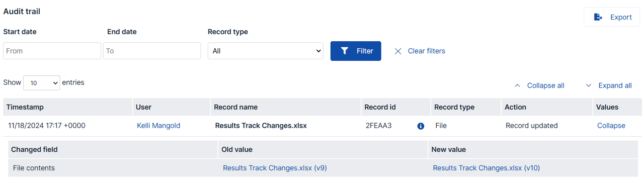The height and width of the screenshot is (190, 644).
Task: Click the up chevron beside Collapse all
Action: (x=517, y=85)
